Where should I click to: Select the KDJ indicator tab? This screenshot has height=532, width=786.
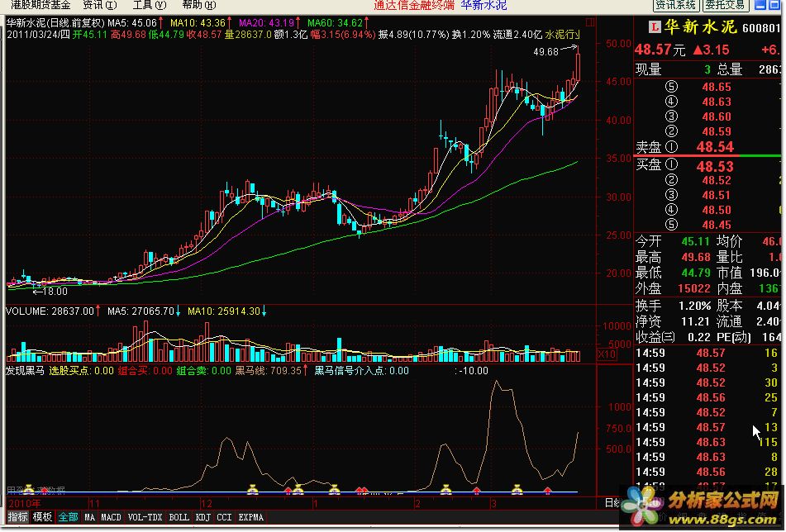(x=203, y=517)
